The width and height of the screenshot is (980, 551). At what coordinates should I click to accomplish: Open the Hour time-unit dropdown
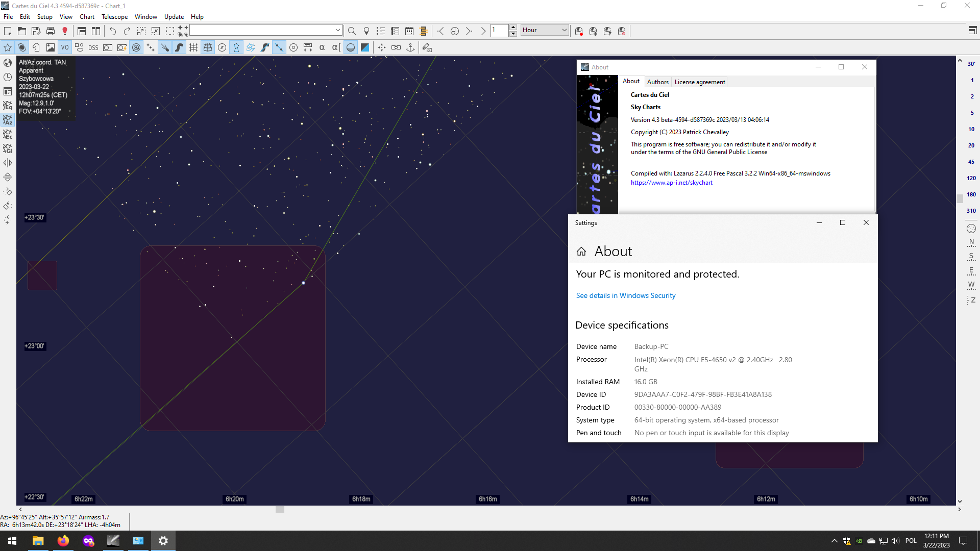(x=545, y=30)
